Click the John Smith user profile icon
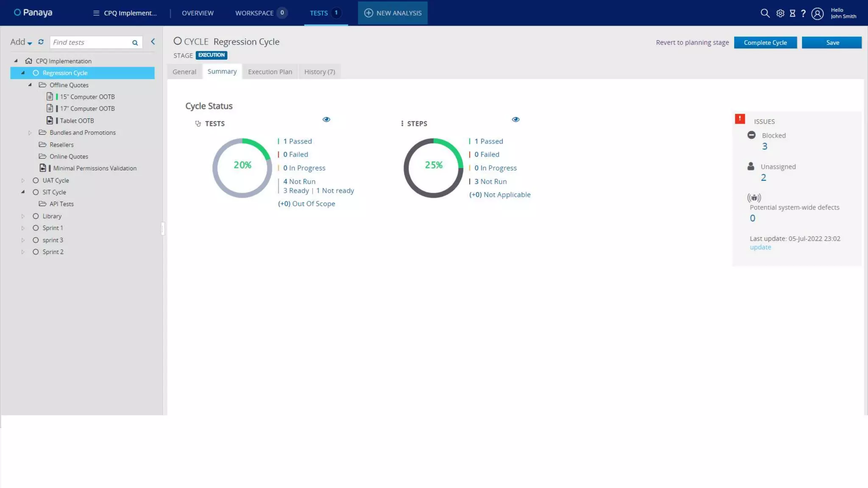The width and height of the screenshot is (868, 488). pyautogui.click(x=817, y=14)
